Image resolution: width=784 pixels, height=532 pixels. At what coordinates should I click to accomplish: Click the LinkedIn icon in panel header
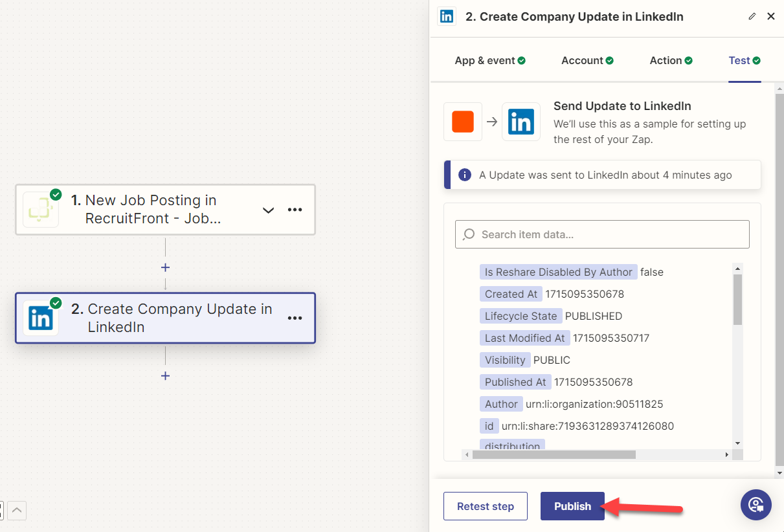(x=447, y=16)
